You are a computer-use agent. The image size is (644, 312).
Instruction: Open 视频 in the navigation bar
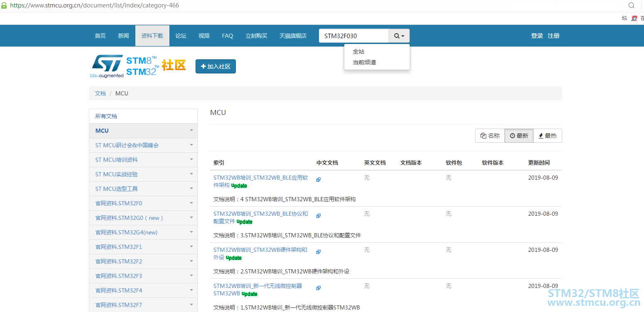pyautogui.click(x=204, y=36)
